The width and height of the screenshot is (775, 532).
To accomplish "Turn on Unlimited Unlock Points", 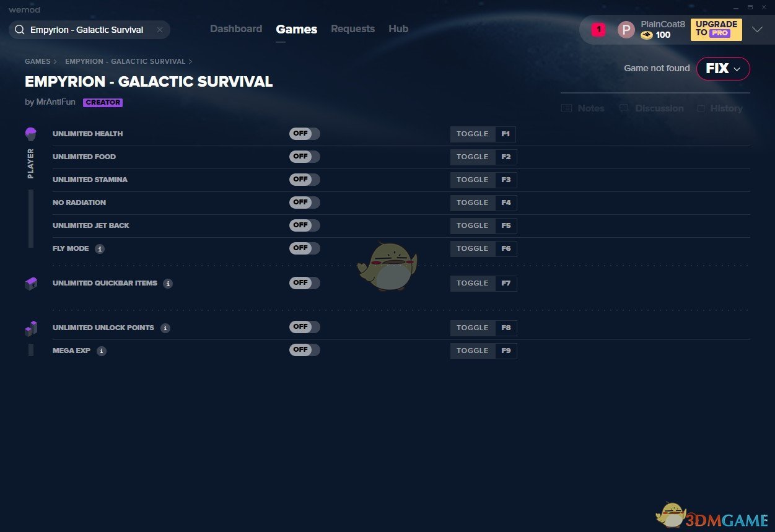I will click(305, 327).
